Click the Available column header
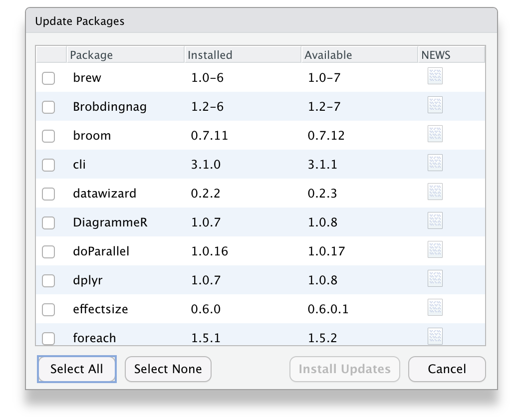 click(359, 55)
